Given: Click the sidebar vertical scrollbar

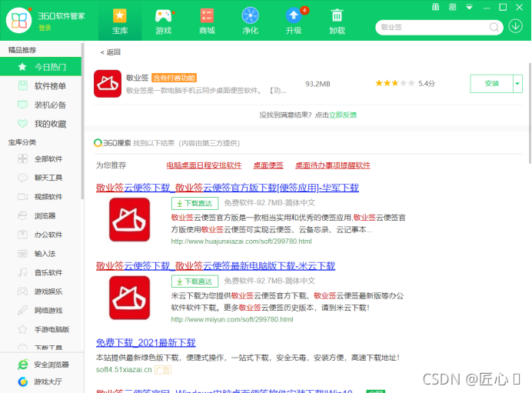Looking at the screenshot, I should click(x=82, y=121).
